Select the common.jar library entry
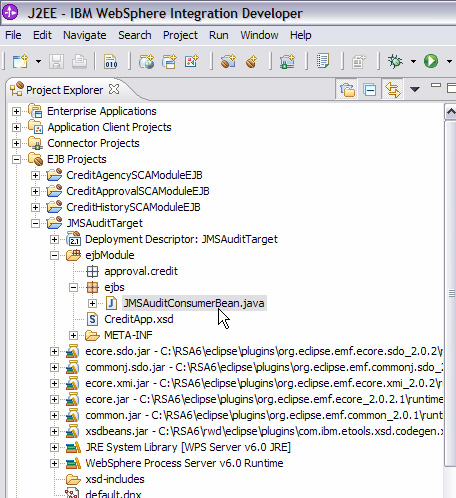 tap(264, 415)
